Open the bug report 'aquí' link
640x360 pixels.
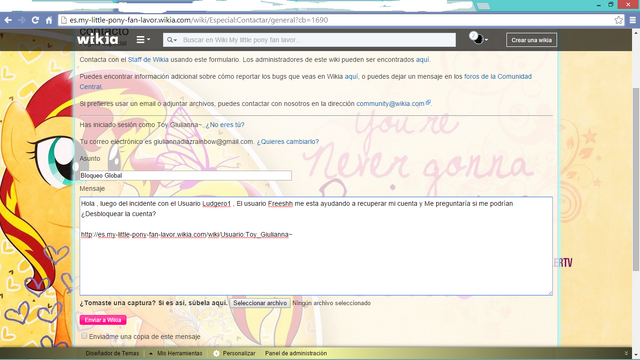pos(351,76)
